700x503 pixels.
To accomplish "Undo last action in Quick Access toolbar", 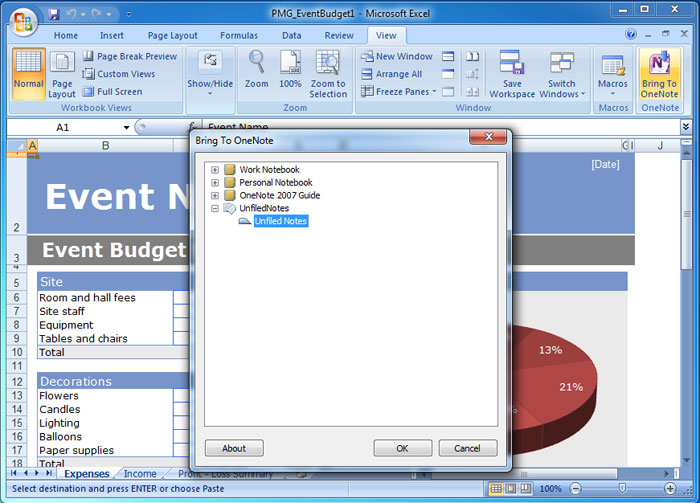I will click(x=71, y=14).
